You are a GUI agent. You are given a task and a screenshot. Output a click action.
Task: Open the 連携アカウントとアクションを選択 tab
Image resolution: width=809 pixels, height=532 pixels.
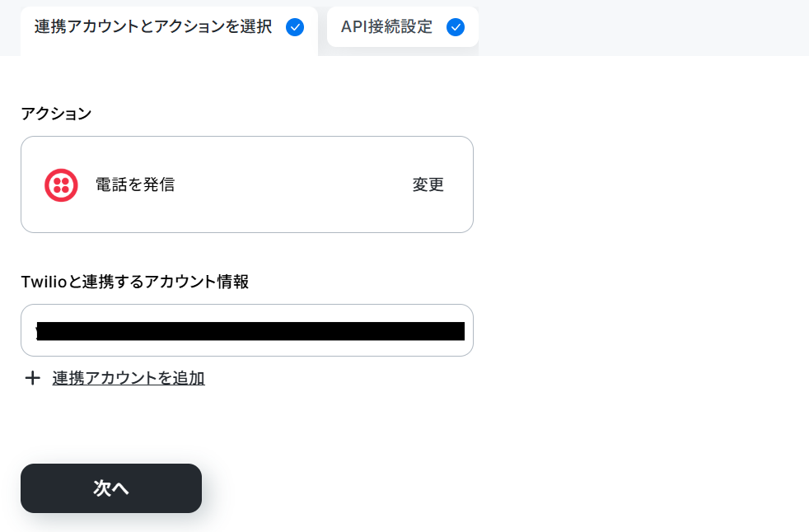(169, 31)
